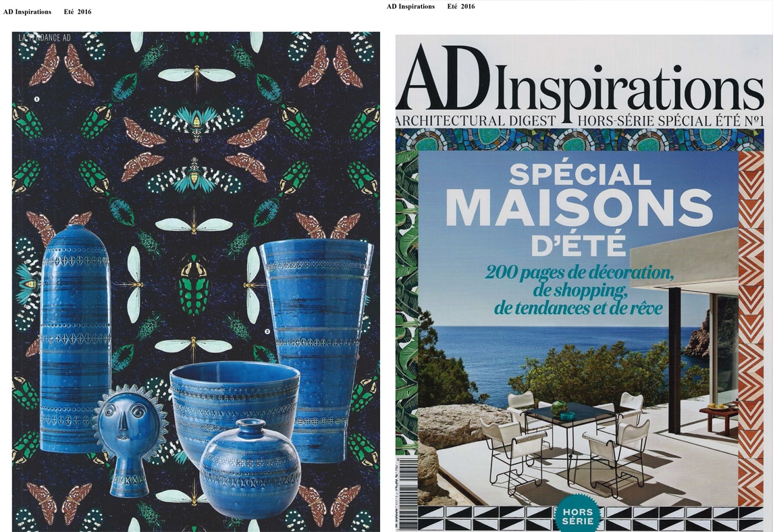Image resolution: width=773 pixels, height=532 pixels.
Task: Click the LA TENDANCE AD page label
Action: click(x=45, y=38)
